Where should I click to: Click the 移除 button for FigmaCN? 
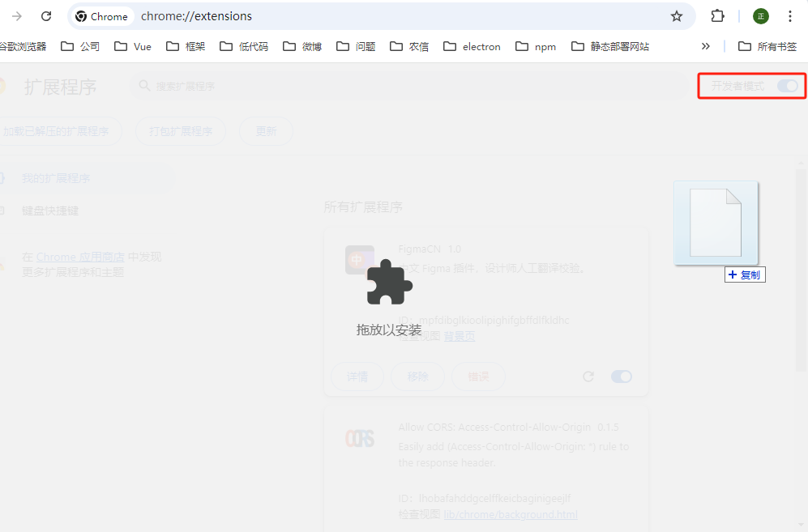[417, 377]
